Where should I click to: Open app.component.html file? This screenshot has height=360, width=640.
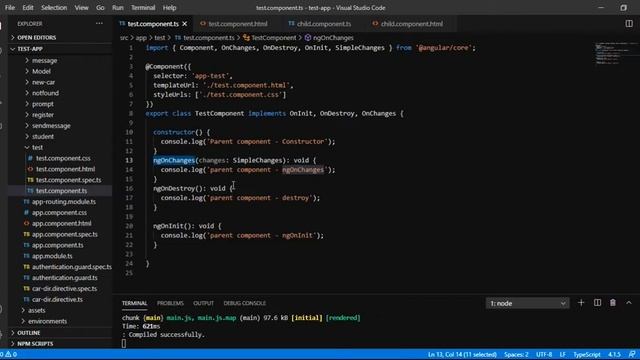[62, 224]
